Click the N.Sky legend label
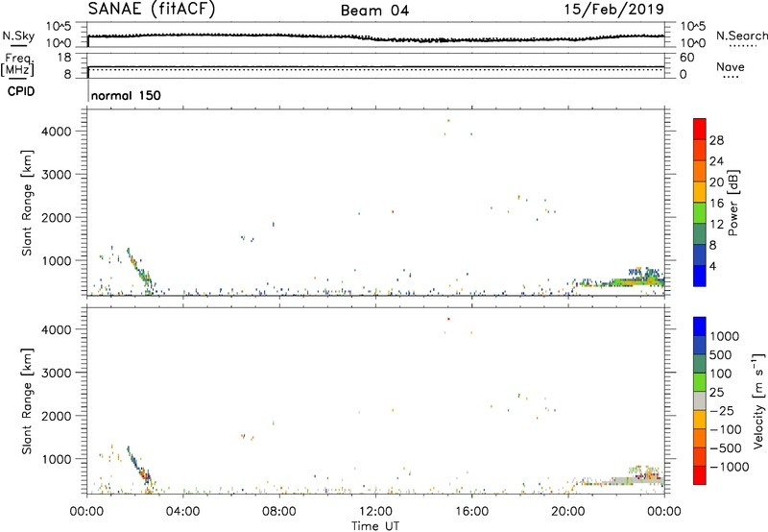The width and height of the screenshot is (768, 532). click(x=18, y=36)
